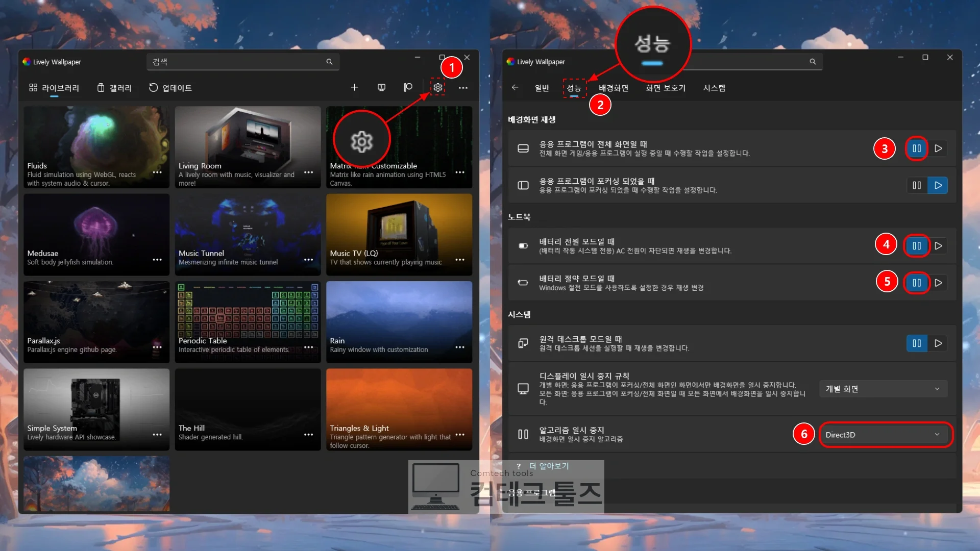
Task: Open the 갤러리 tab
Action: point(114,88)
